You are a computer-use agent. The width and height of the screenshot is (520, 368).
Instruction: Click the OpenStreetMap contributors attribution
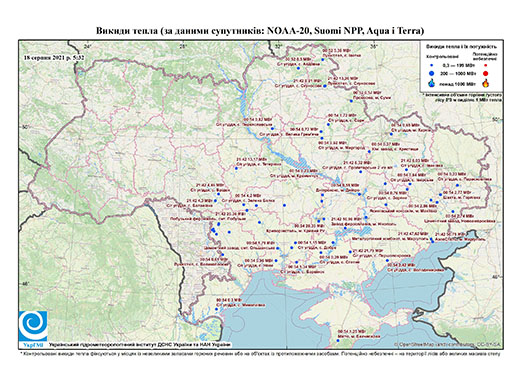tap(447, 345)
